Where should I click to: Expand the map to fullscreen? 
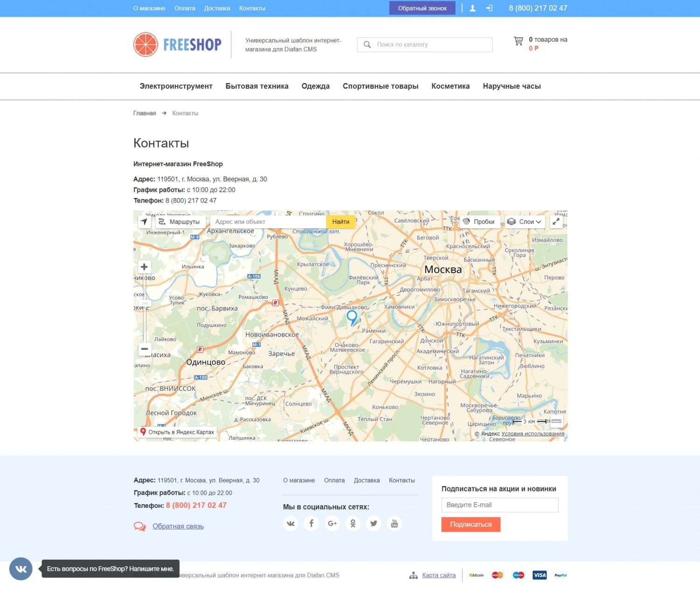click(556, 222)
